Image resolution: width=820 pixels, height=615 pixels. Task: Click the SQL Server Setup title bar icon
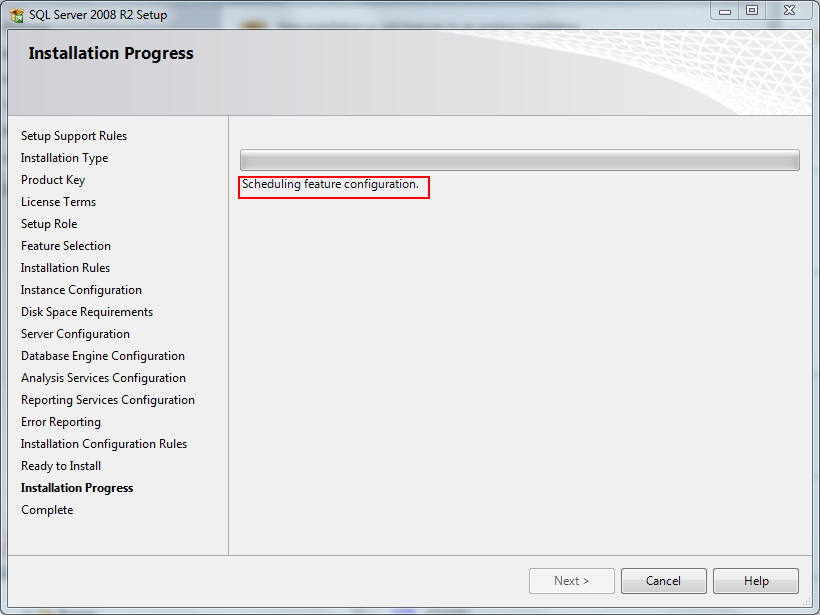coord(17,15)
